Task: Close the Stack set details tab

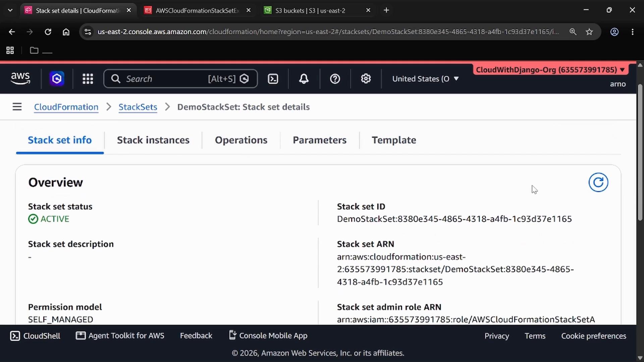Action: 129,10
